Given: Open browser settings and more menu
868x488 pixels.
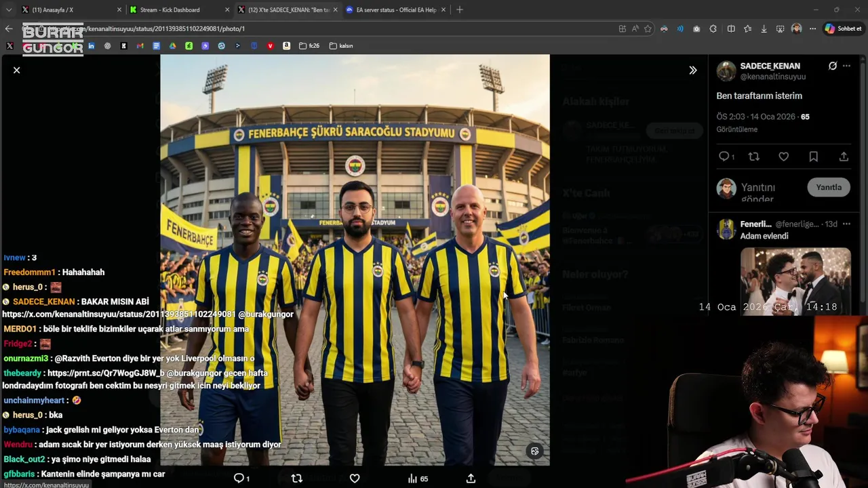Looking at the screenshot, I should [812, 28].
